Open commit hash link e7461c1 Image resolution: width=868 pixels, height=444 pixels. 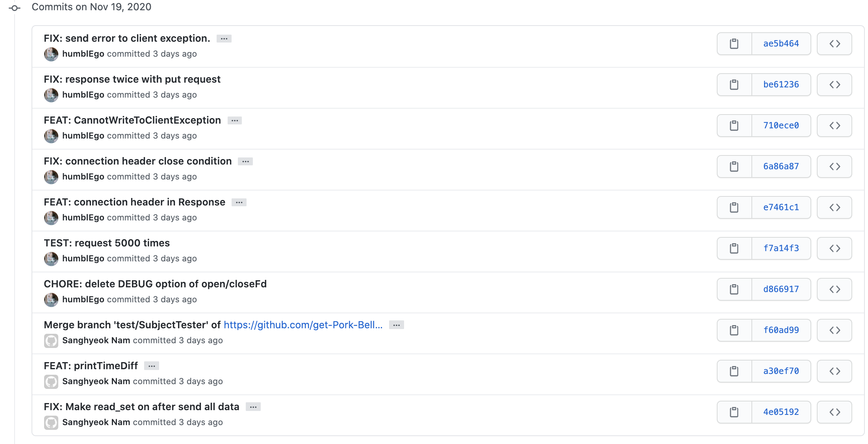[781, 207]
